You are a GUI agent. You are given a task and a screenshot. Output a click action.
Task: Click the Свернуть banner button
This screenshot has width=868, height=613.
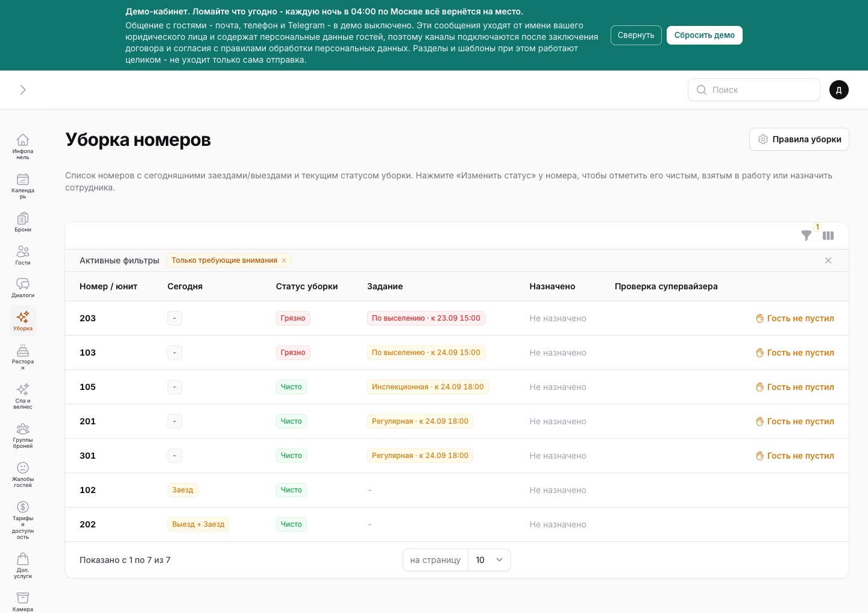[636, 35]
